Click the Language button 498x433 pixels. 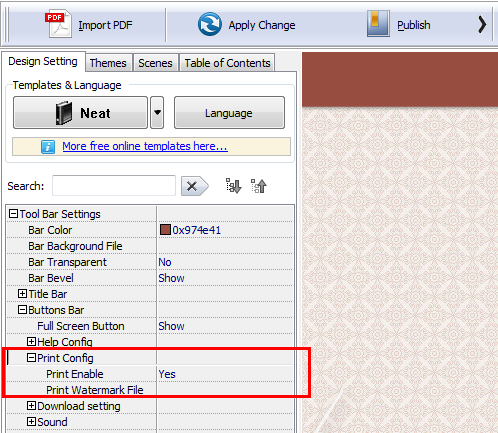coord(229,113)
